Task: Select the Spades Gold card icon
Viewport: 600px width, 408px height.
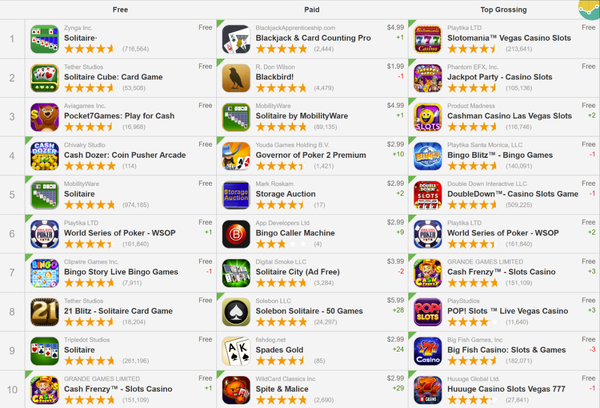Action: pyautogui.click(x=236, y=351)
